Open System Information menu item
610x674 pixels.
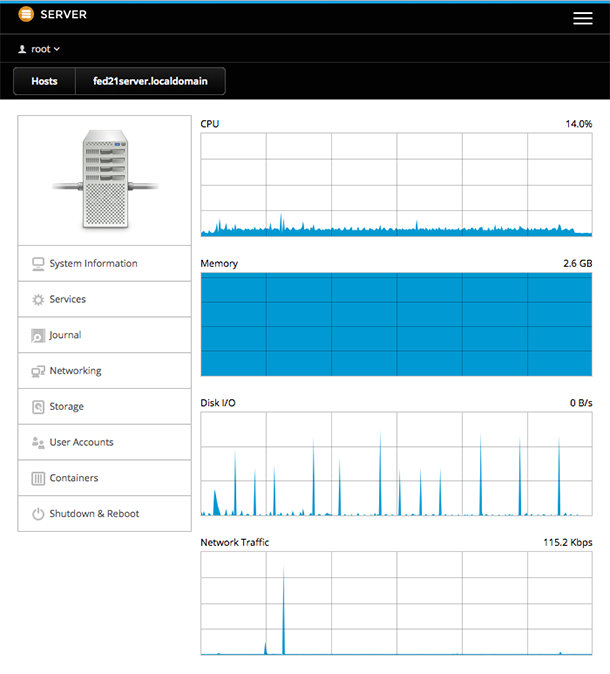[104, 263]
